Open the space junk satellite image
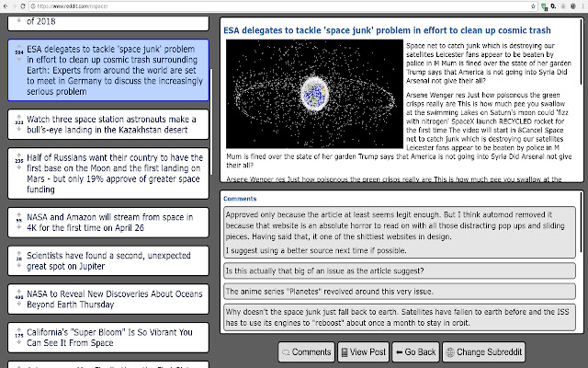Viewport: 588px width, 368px height. (312, 95)
